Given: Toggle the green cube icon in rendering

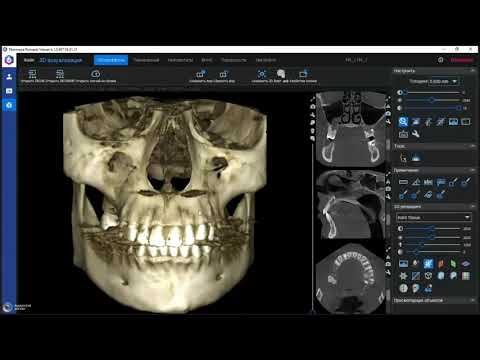Looking at the screenshot, I should [x=453, y=264].
